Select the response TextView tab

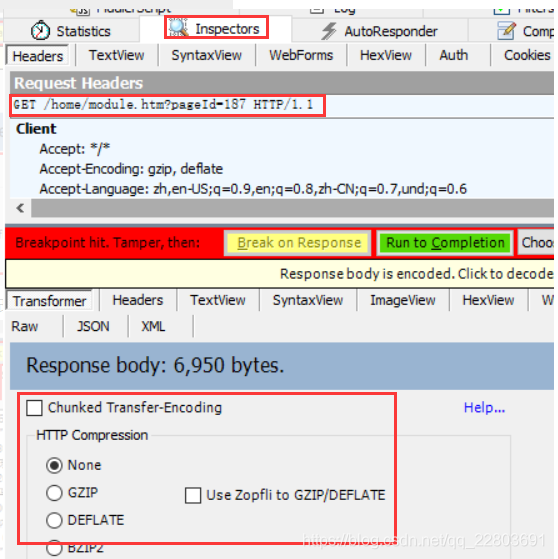pyautogui.click(x=217, y=300)
